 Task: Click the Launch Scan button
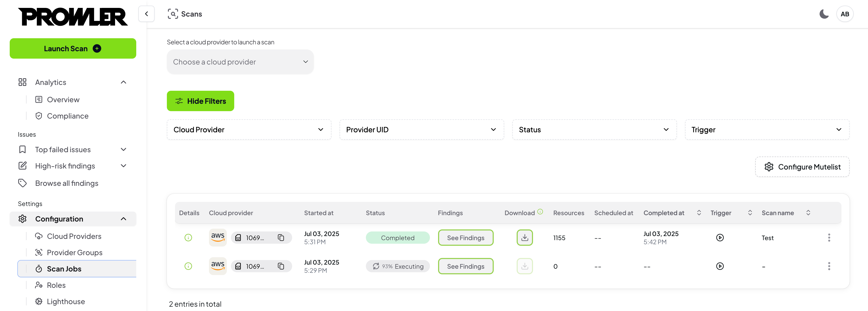pyautogui.click(x=73, y=48)
